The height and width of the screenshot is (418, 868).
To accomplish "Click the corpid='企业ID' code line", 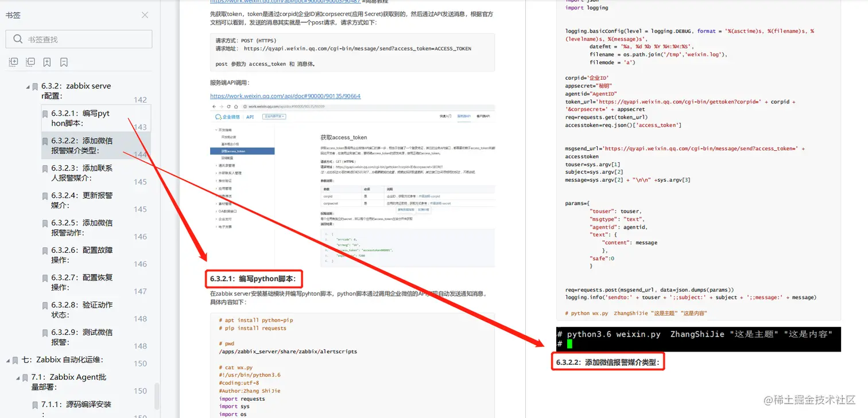I will [x=587, y=78].
